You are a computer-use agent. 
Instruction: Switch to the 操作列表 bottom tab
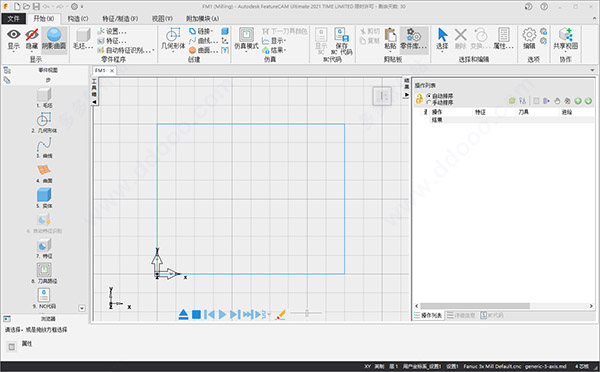(428, 315)
